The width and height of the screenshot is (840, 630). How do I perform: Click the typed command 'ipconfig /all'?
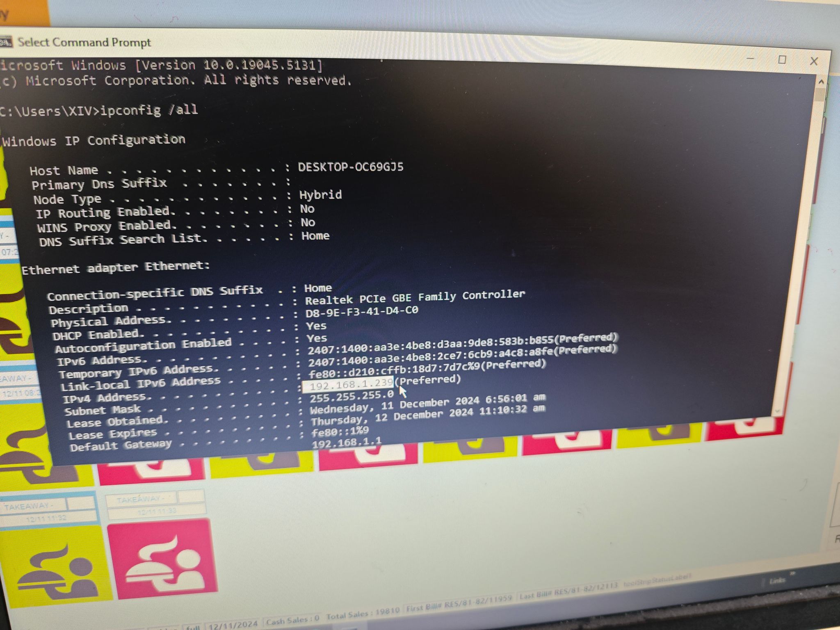pos(149,110)
